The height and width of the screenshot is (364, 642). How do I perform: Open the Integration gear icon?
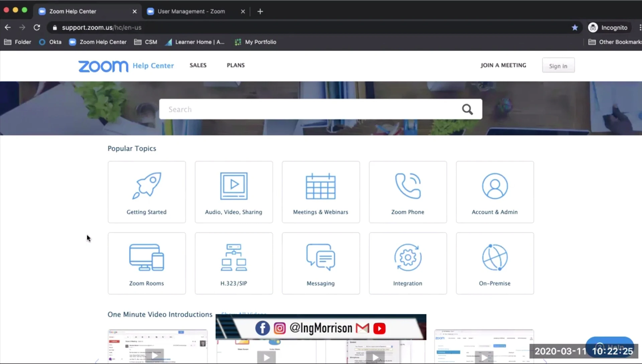[x=408, y=257]
